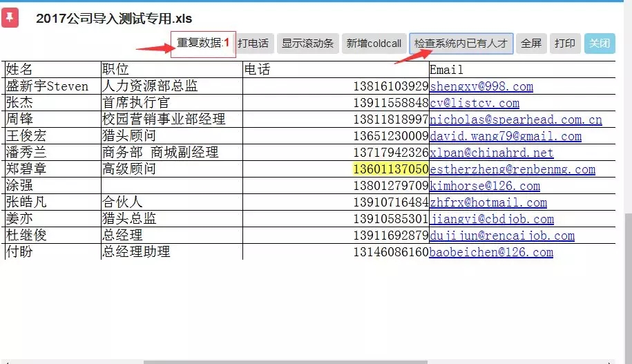This screenshot has width=632, height=364.
Task: Open email link estherzheng@renbenmg.com
Action: (x=513, y=169)
